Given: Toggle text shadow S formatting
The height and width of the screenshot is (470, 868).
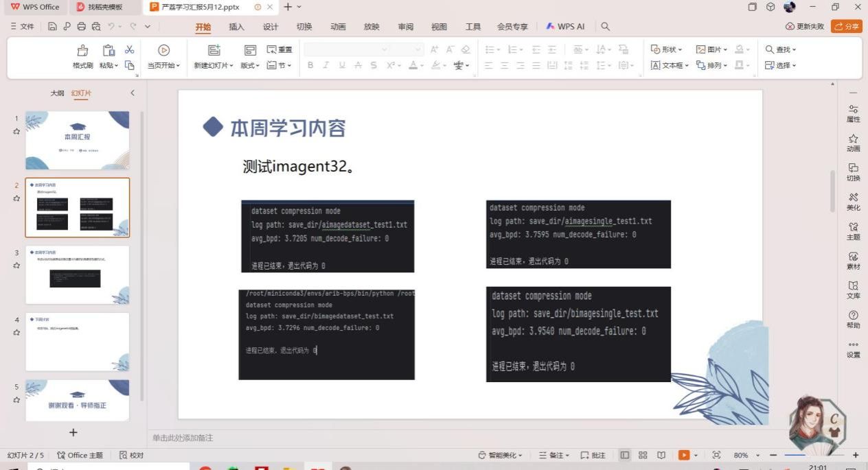Looking at the screenshot, I should 374,65.
